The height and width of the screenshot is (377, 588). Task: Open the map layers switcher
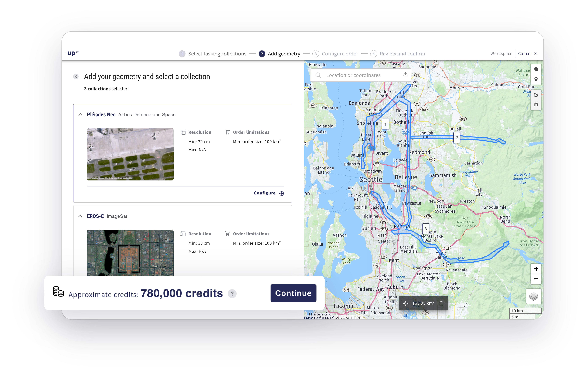click(x=533, y=297)
